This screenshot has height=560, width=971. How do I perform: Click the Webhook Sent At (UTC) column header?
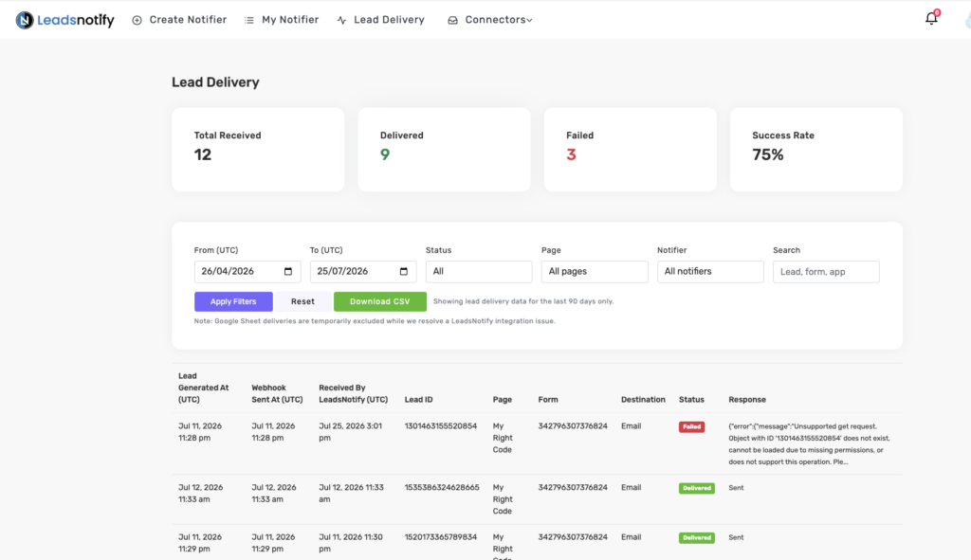[x=278, y=393]
